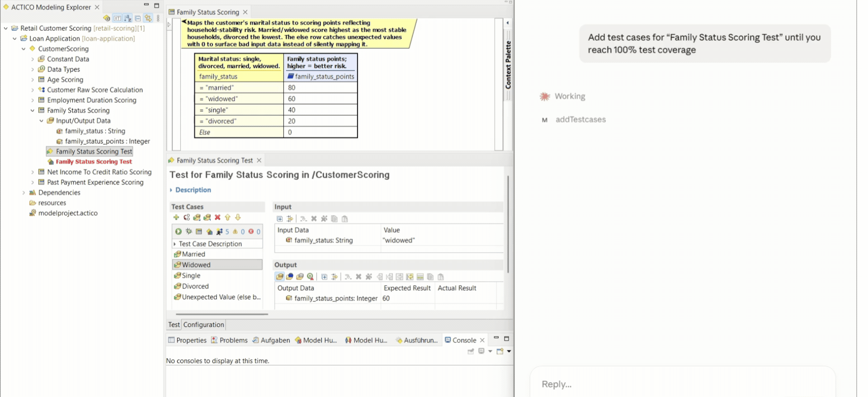Viewport: 868px width, 397px height.
Task: Click the coverage chart icon in test toolbar
Action: click(x=209, y=232)
